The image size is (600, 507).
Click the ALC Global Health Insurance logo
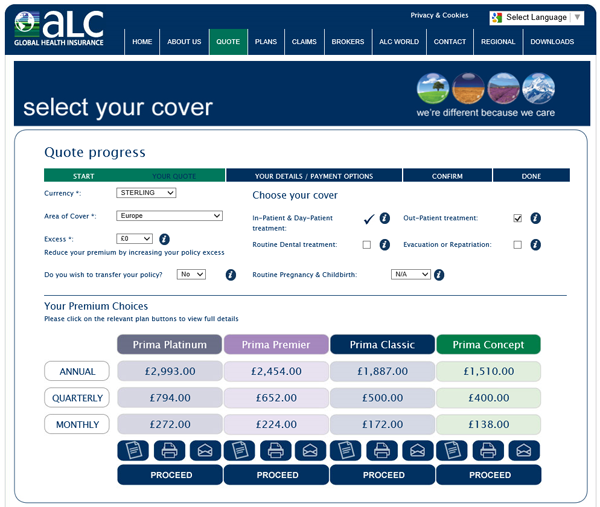tap(59, 29)
